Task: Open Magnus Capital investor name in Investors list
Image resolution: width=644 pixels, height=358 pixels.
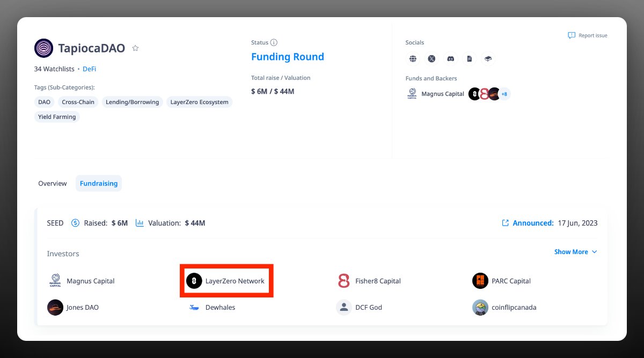Action: (91, 281)
